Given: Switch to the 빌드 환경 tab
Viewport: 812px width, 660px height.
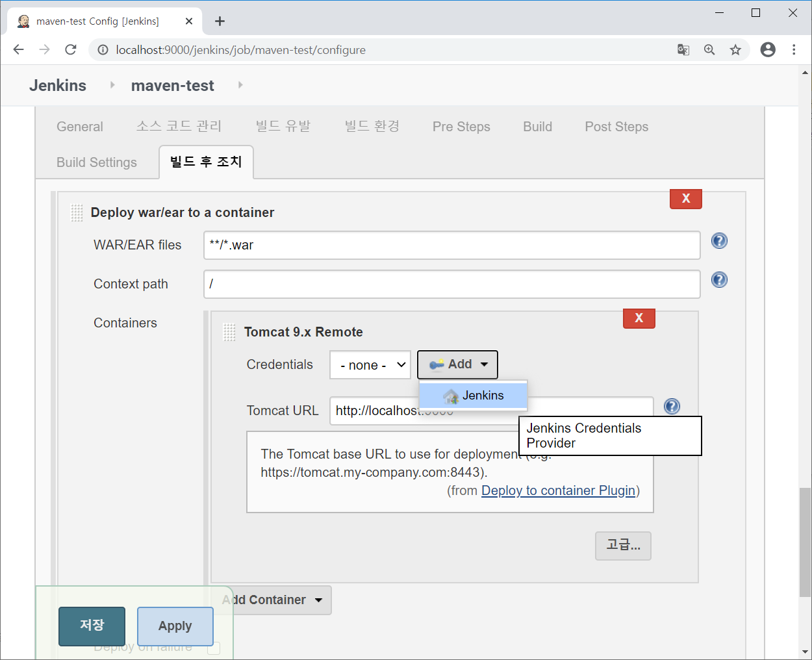Looking at the screenshot, I should 372,127.
